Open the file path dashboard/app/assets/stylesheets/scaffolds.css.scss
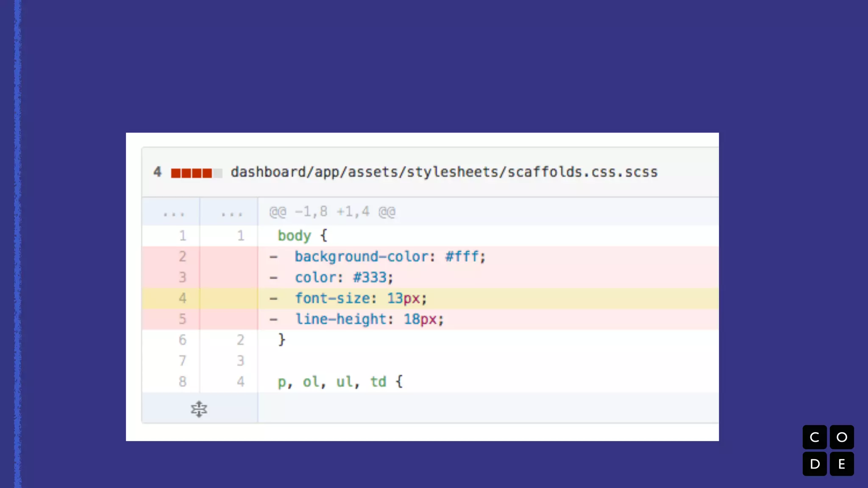The width and height of the screenshot is (868, 488). (x=444, y=172)
